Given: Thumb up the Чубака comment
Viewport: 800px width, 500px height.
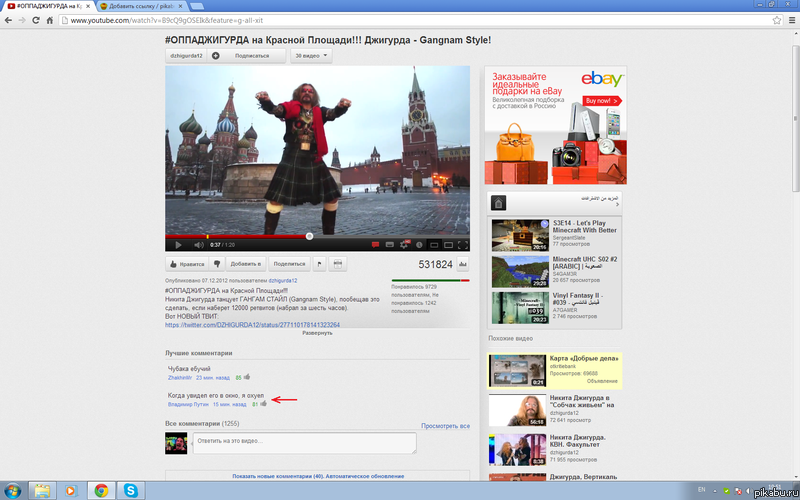Looking at the screenshot, I should coord(247,377).
